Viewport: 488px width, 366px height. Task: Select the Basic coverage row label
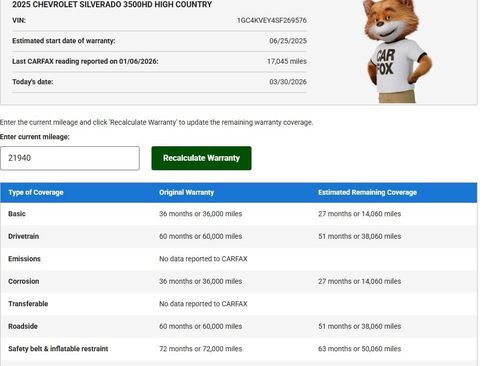coord(17,214)
